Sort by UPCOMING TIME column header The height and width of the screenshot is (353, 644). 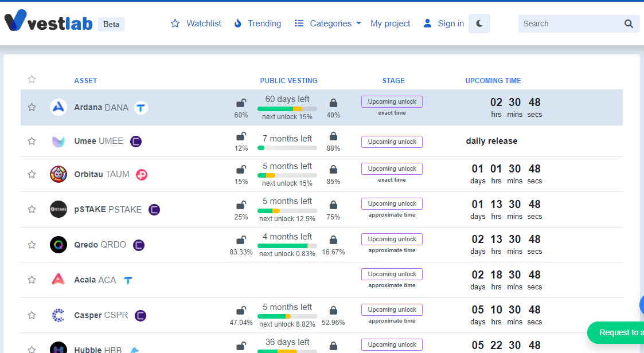coord(493,81)
